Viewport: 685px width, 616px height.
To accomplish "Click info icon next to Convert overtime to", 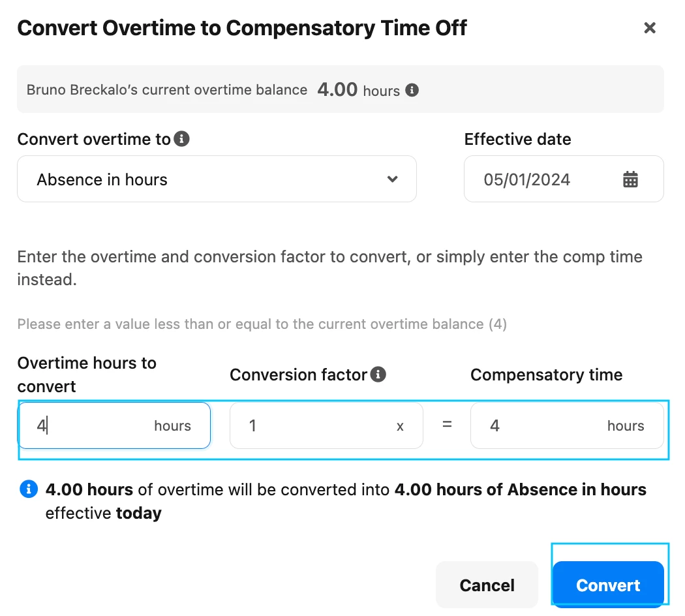I will (182, 139).
